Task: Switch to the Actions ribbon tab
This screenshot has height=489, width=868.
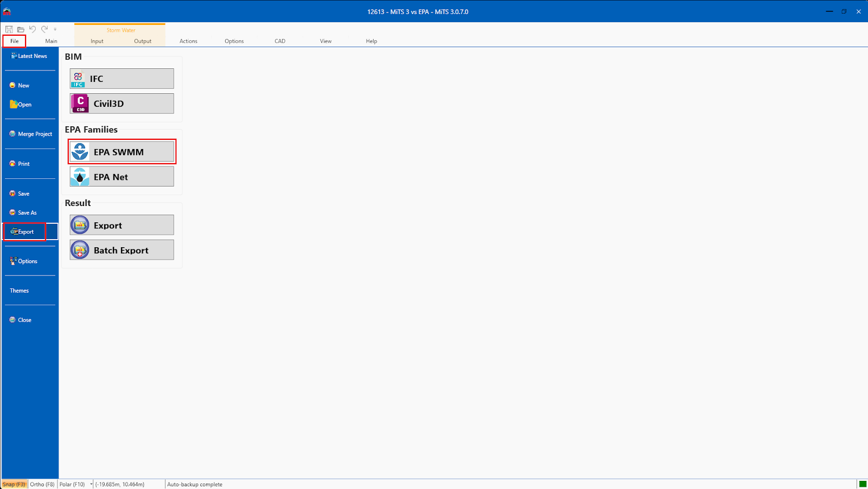Action: (x=188, y=41)
